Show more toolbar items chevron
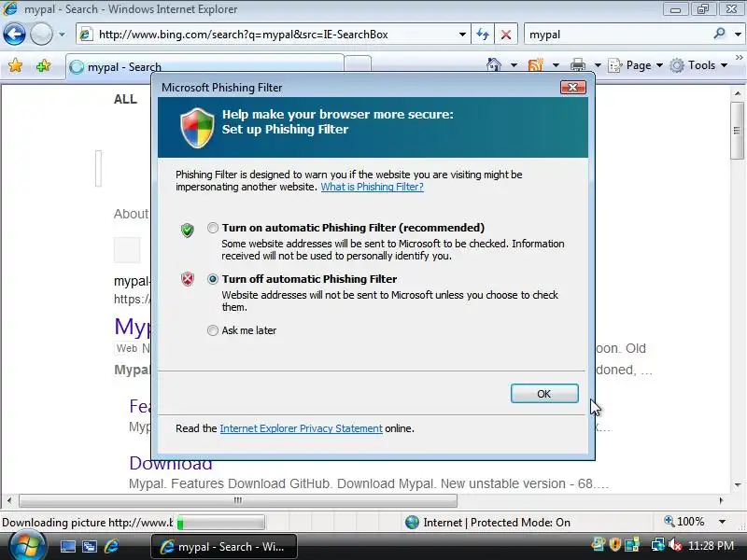The width and height of the screenshot is (747, 560). 739,58
